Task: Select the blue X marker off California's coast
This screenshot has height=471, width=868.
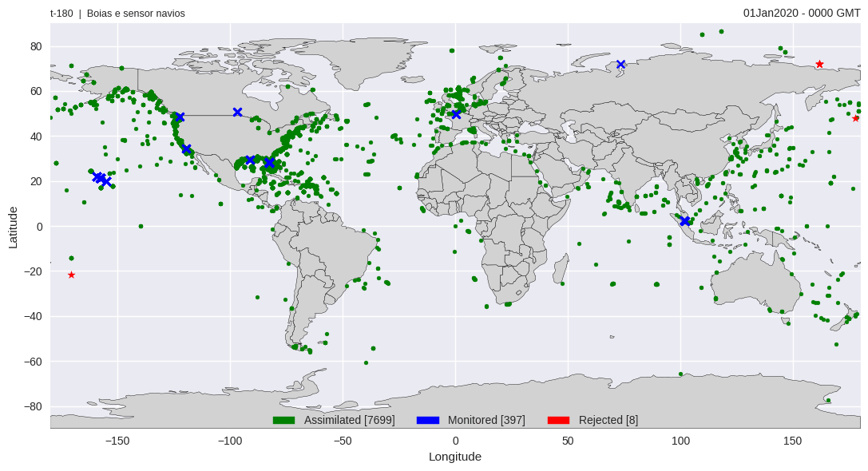Action: point(186,149)
